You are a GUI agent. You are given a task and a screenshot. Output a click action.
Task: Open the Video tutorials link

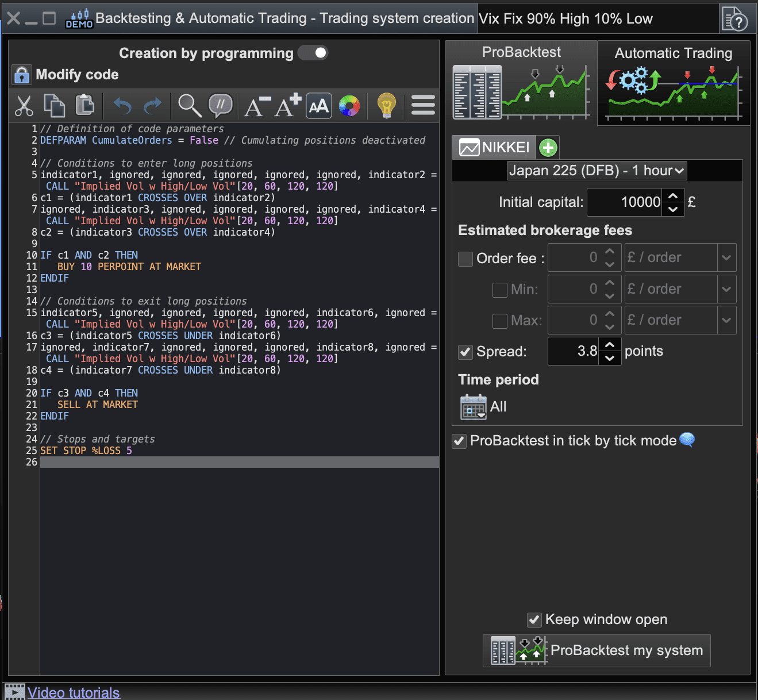pyautogui.click(x=74, y=693)
